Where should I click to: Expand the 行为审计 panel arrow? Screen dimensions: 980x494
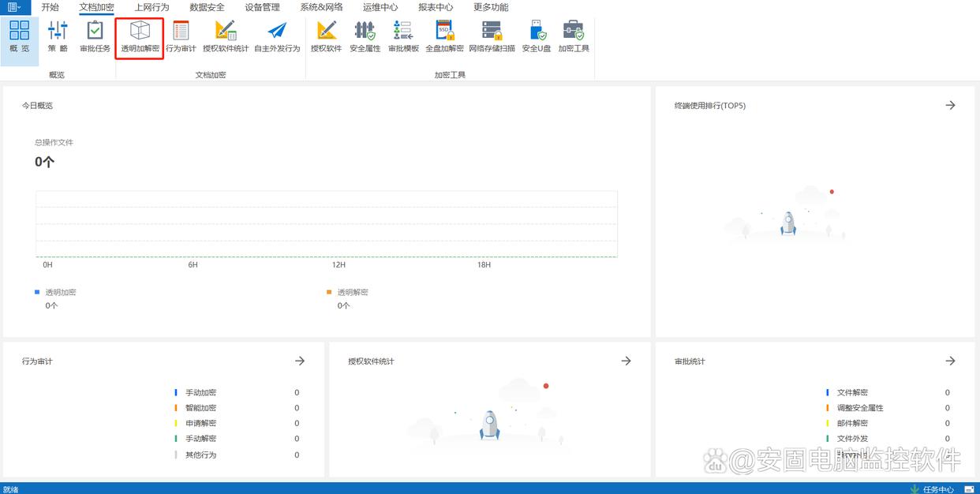(300, 361)
